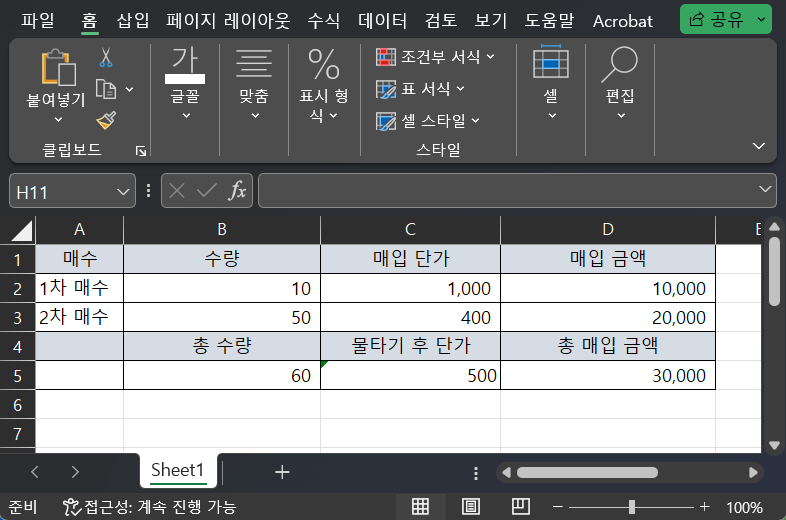
Task: Select cell containing 총 수량
Action: pyautogui.click(x=222, y=346)
